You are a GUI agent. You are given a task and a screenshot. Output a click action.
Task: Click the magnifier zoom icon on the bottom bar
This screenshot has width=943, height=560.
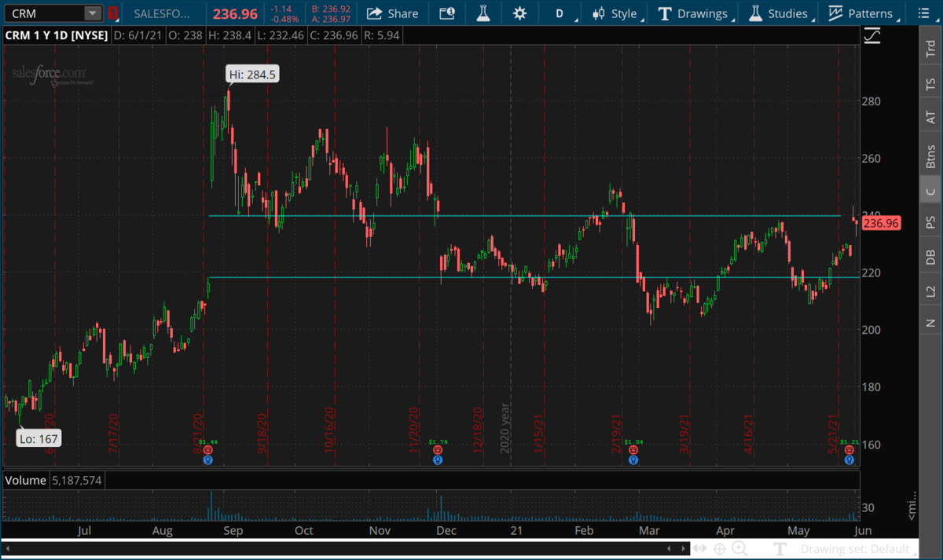point(741,549)
